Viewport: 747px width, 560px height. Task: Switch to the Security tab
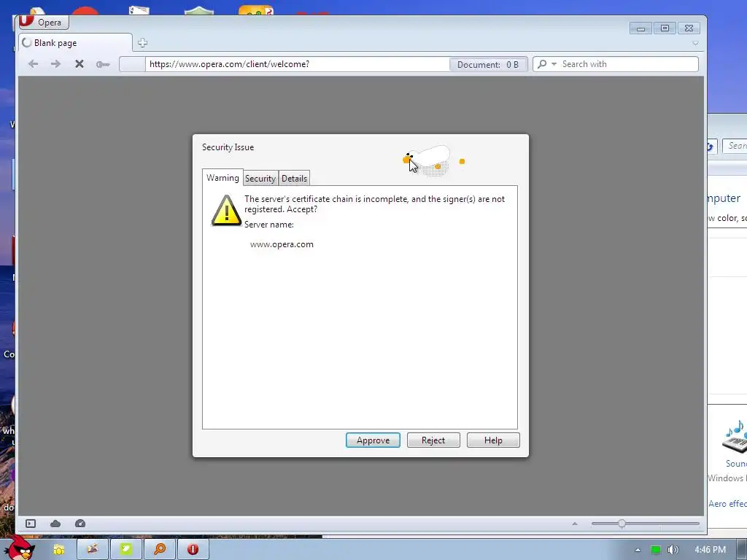(260, 179)
